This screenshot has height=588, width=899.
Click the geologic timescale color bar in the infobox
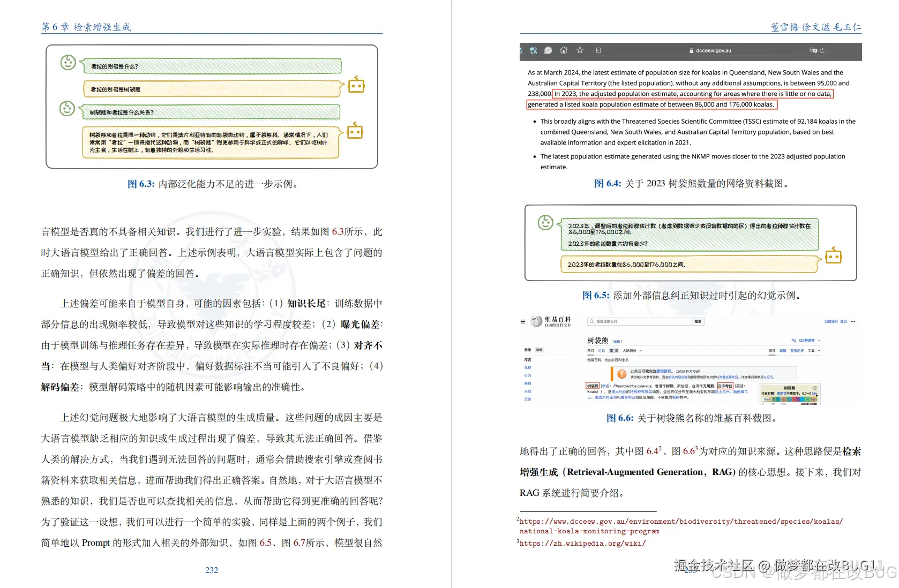[791, 399]
